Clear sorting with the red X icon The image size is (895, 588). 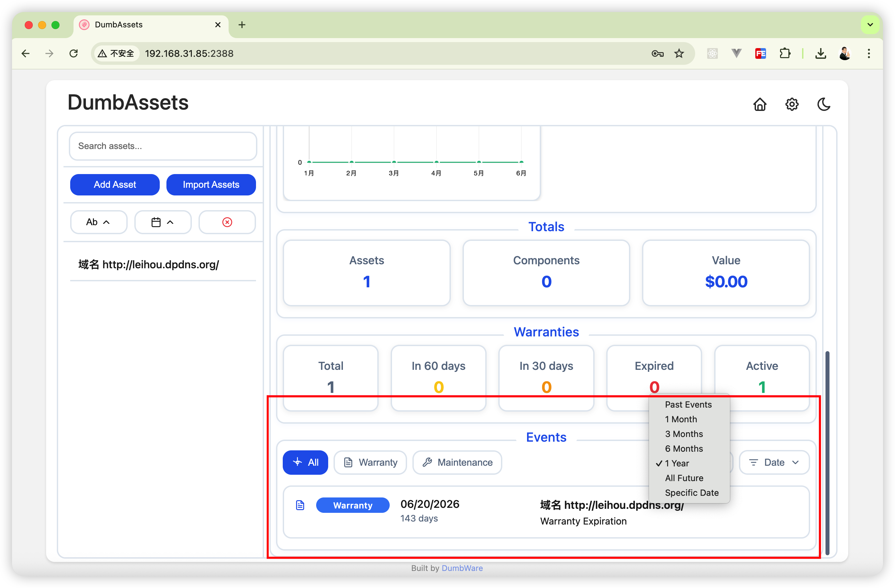coord(227,222)
